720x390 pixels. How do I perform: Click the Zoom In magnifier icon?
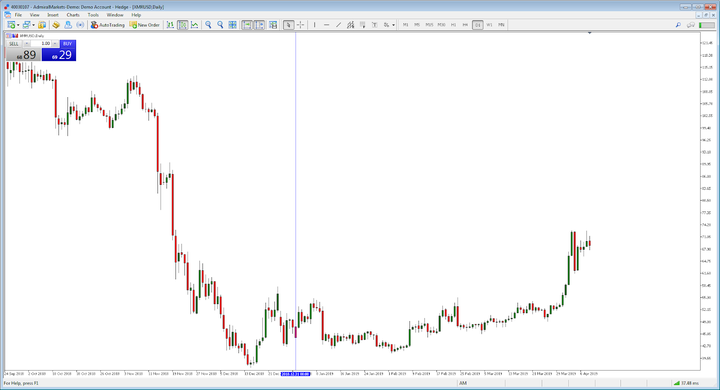point(208,25)
